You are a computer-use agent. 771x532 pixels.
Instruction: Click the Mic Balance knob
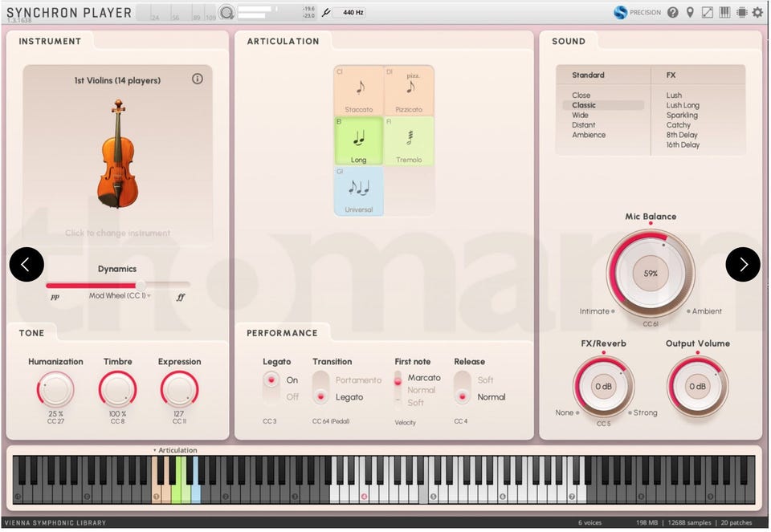click(x=651, y=273)
